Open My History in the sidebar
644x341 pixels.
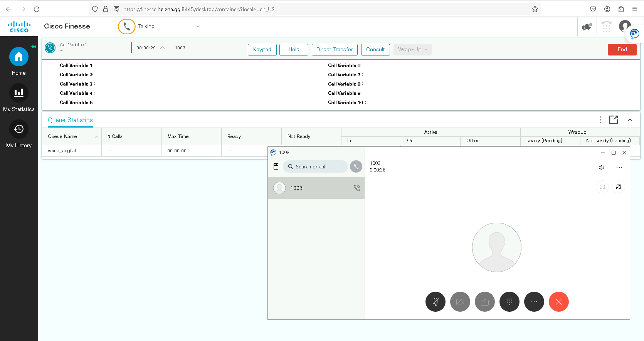(x=18, y=129)
